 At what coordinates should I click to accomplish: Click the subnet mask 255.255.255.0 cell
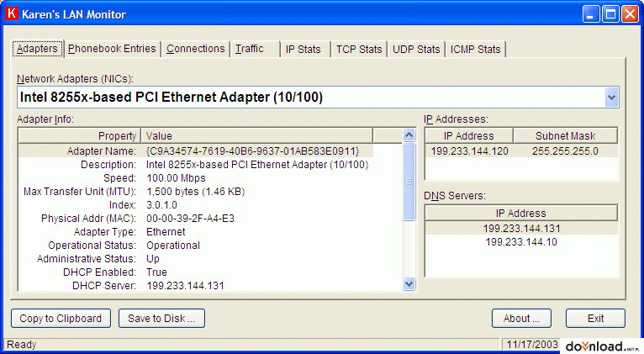tap(565, 151)
